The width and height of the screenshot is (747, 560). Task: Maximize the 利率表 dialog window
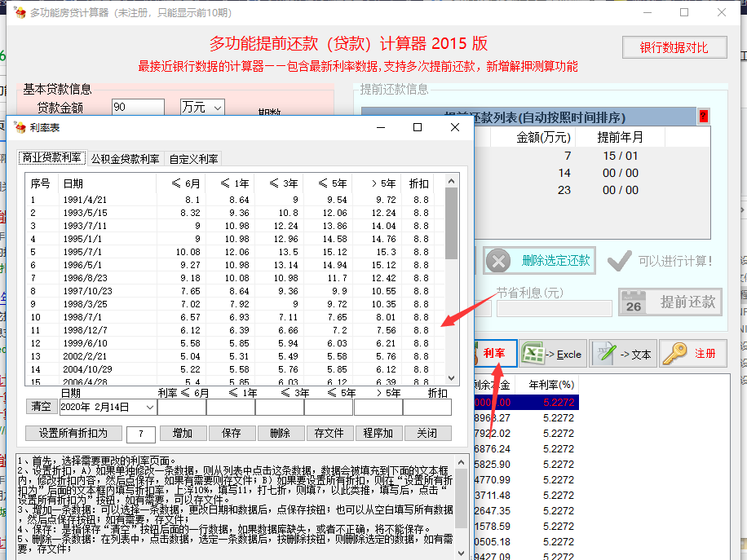[x=418, y=127]
